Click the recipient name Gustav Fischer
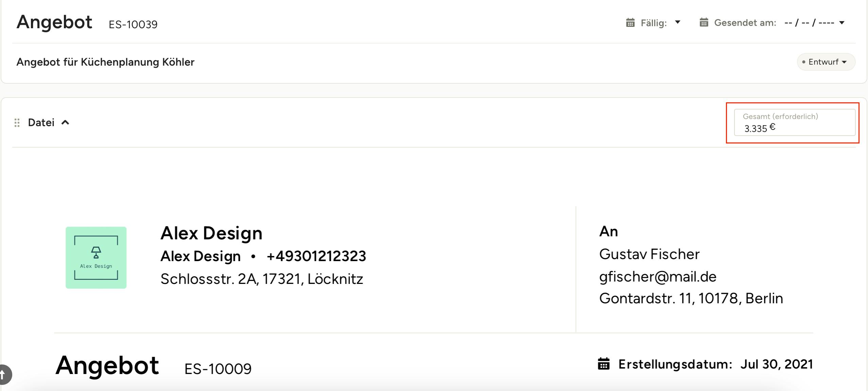The width and height of the screenshot is (868, 391). [x=649, y=254]
